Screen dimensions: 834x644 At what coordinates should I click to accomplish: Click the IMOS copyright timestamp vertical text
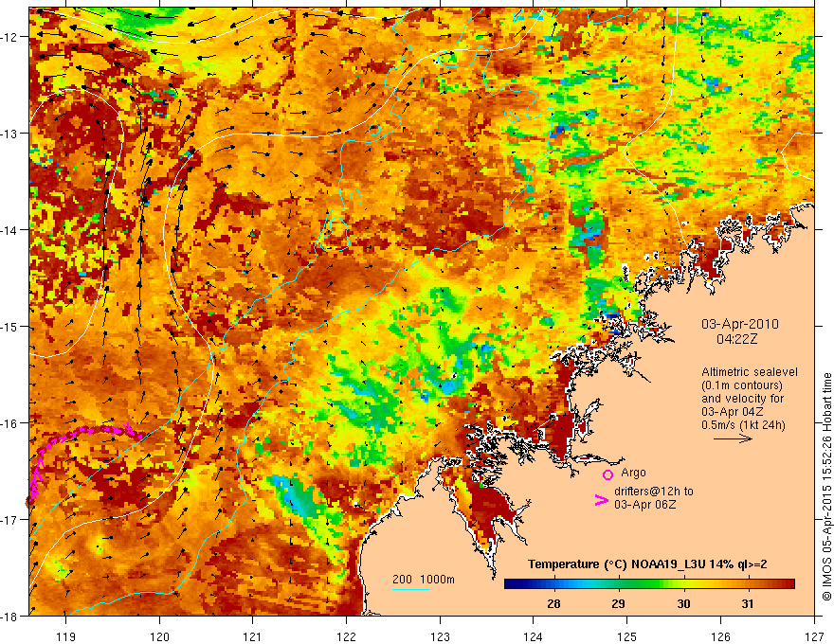tap(826, 488)
